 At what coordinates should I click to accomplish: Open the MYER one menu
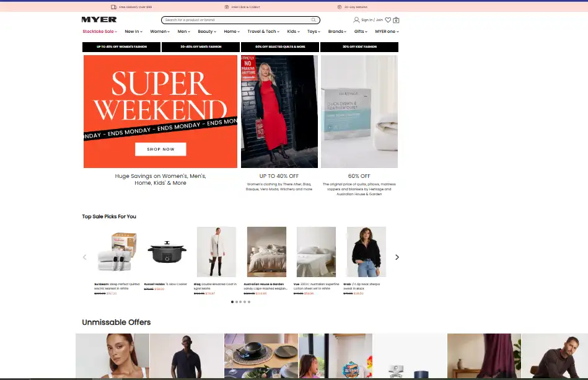387,32
